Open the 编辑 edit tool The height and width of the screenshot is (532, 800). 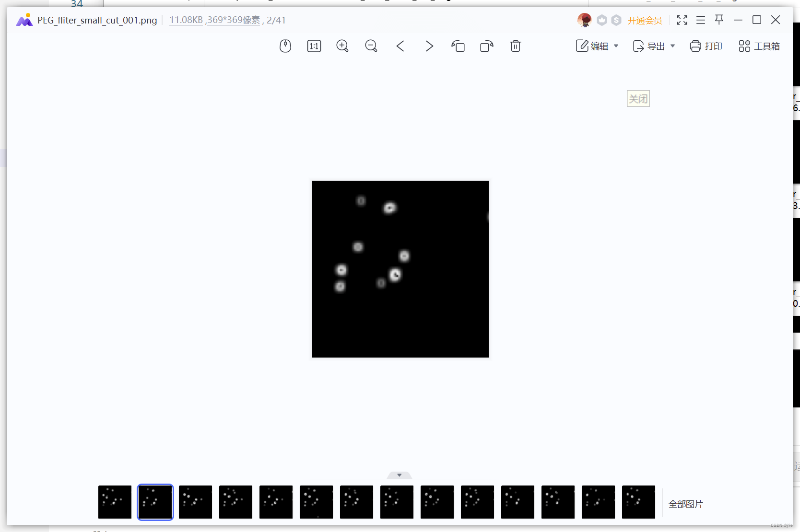point(592,46)
